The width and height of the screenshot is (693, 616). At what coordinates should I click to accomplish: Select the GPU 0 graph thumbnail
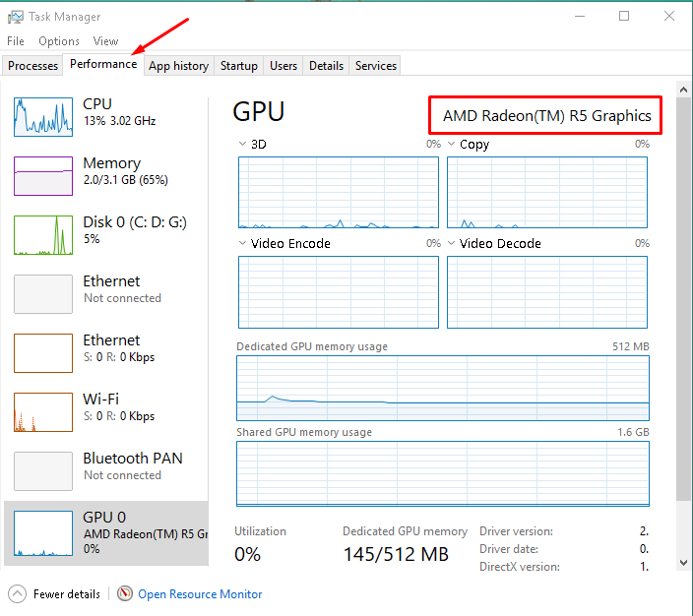point(43,533)
